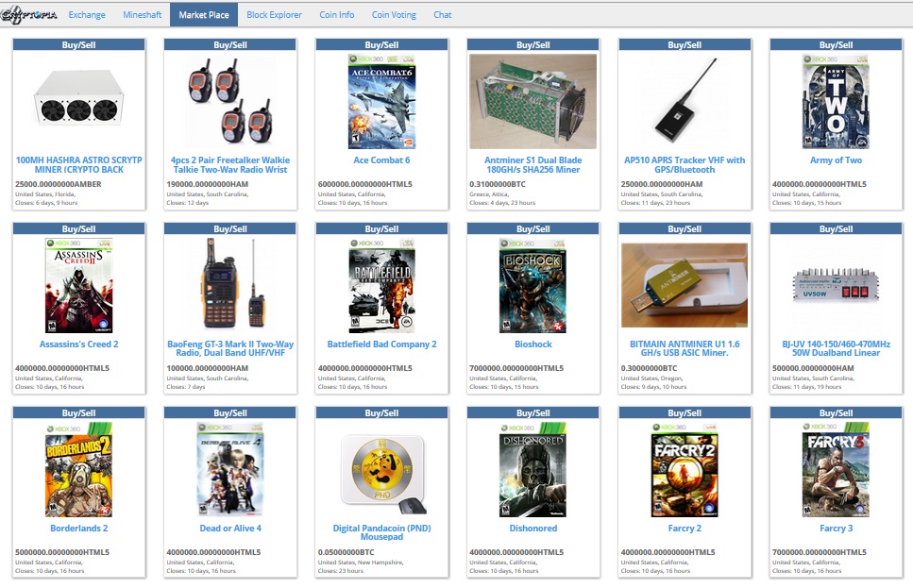This screenshot has width=913, height=588.
Task: Go to the Mineshaft section
Action: pos(142,15)
